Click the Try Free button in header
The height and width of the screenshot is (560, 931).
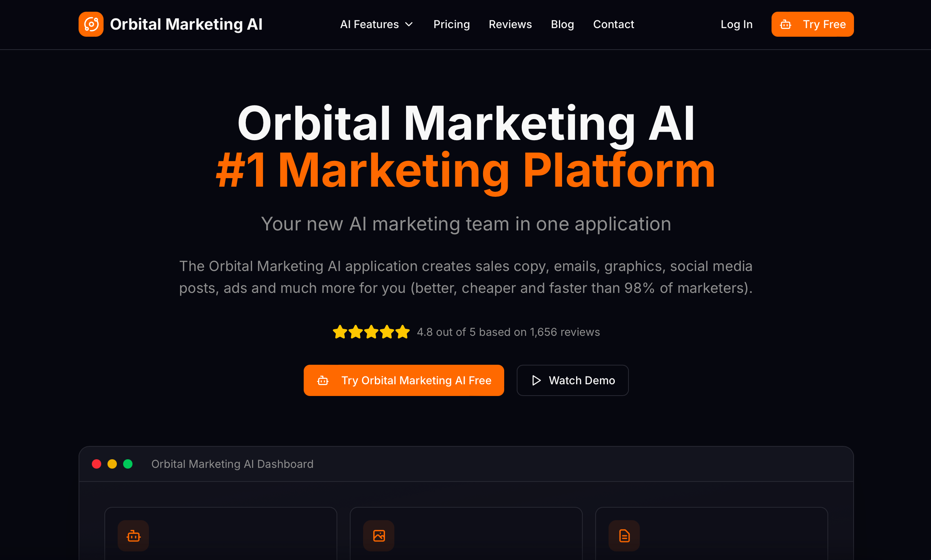pos(813,24)
